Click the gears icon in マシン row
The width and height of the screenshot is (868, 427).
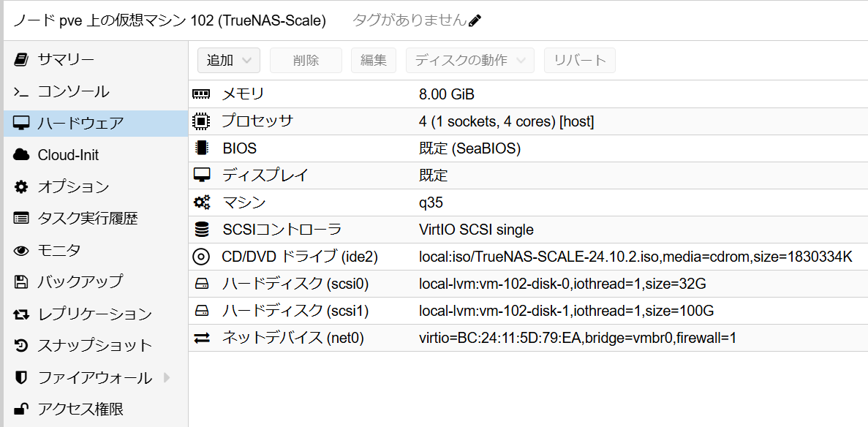[201, 202]
